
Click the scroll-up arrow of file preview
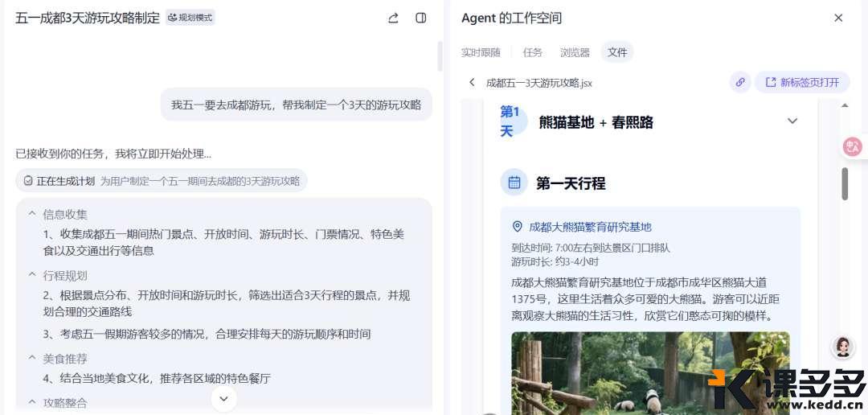coord(844,105)
